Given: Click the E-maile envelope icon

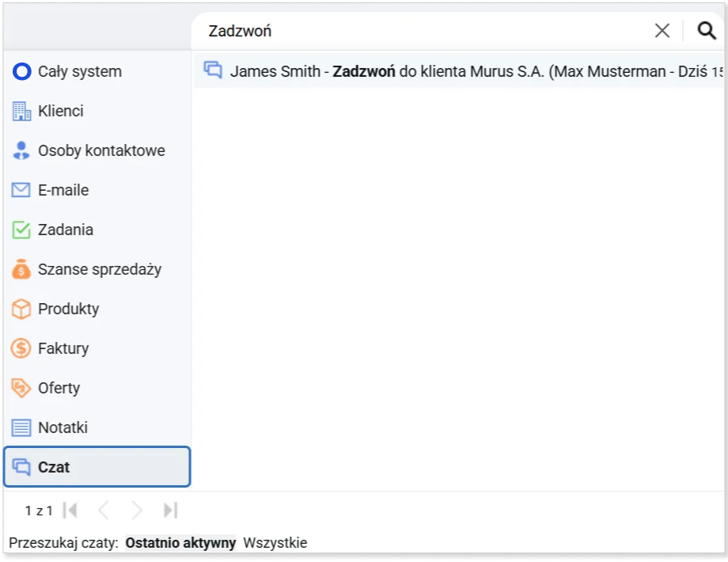Looking at the screenshot, I should (21, 191).
